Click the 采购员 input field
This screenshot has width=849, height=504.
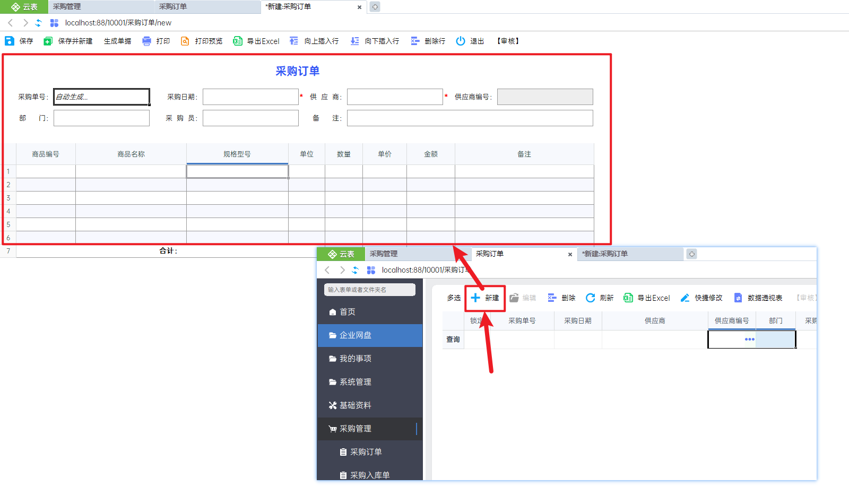[250, 118]
